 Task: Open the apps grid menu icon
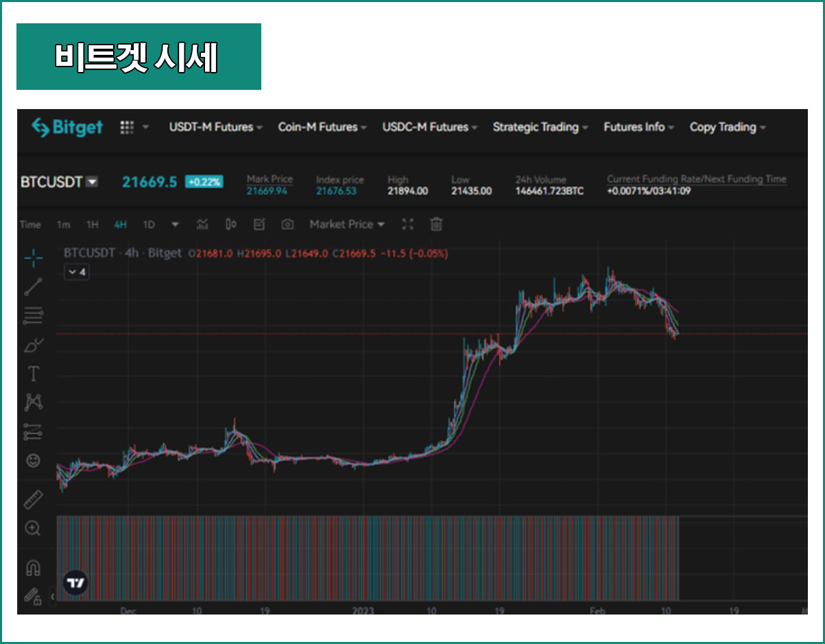tap(127, 127)
